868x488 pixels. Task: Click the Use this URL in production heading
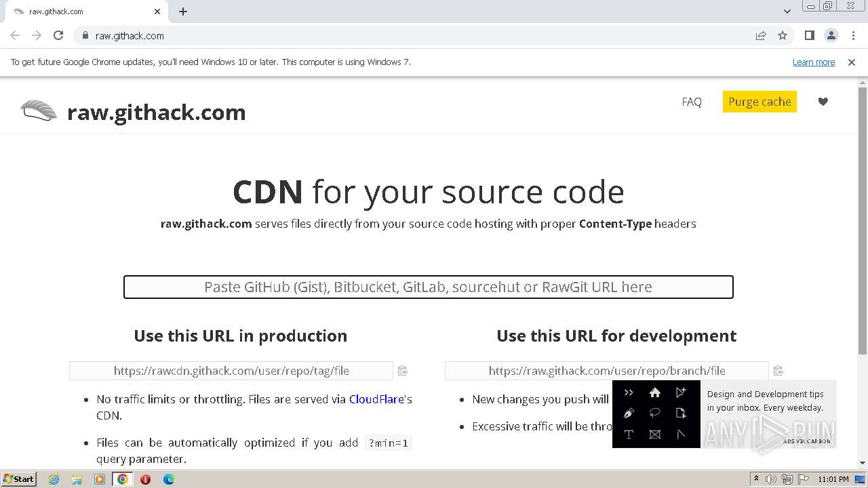[x=240, y=335]
